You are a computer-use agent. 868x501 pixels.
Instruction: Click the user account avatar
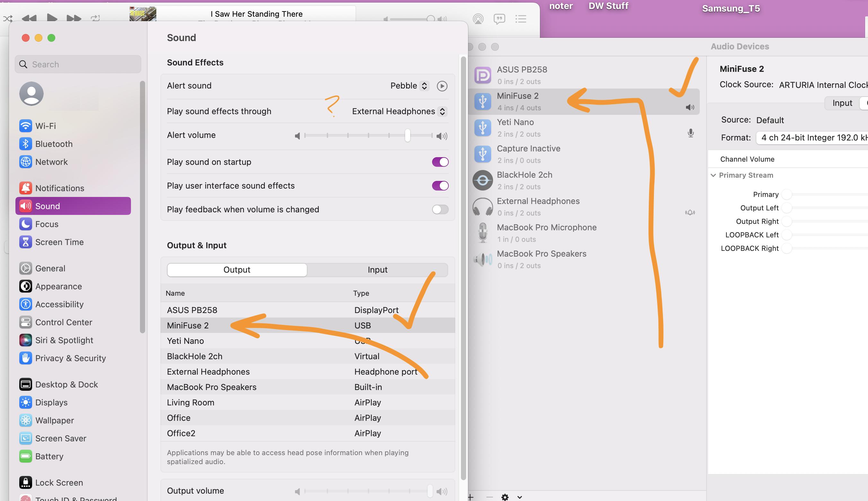pyautogui.click(x=31, y=93)
